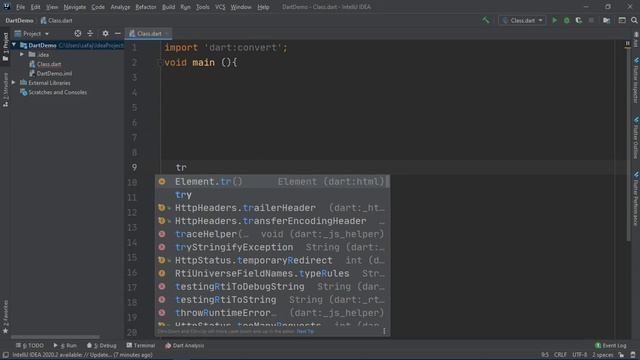Change UTF-8 file encoding in status bar
This screenshot has height=360, width=640.
579,355
